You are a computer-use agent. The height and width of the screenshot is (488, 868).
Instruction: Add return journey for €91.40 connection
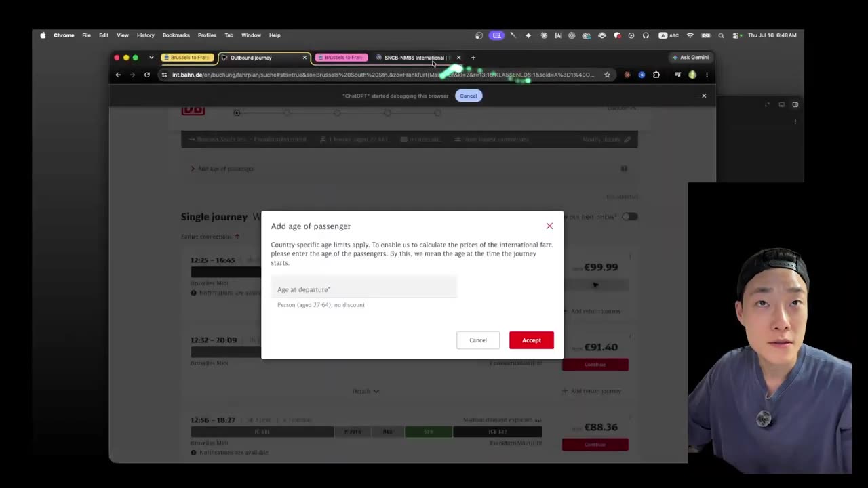(591, 391)
